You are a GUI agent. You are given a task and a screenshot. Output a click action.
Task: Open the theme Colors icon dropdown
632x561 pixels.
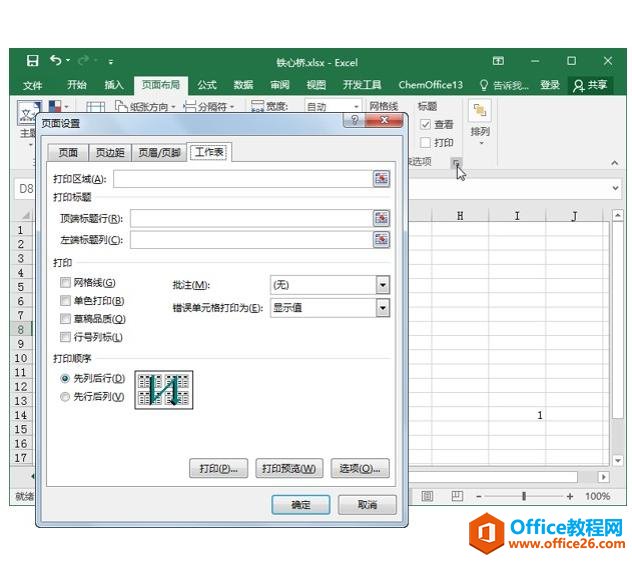coord(58,106)
